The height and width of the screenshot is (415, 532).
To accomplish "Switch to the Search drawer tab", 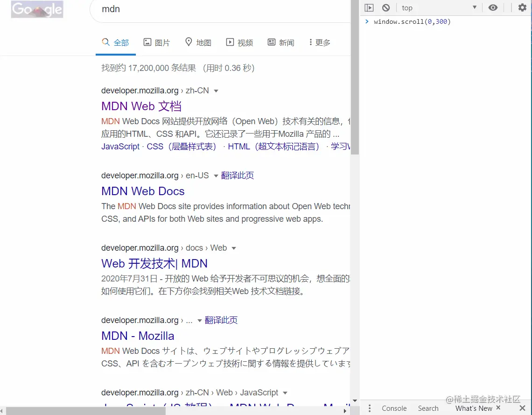I will [428, 408].
